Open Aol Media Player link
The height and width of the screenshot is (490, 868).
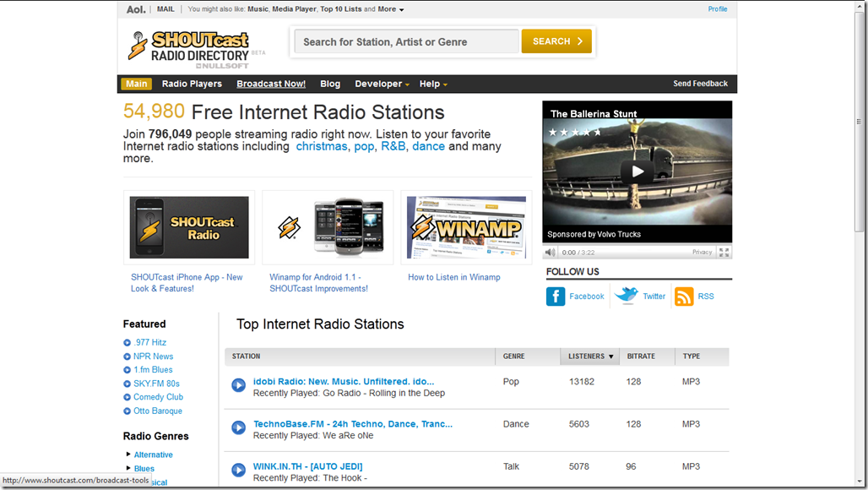294,8
